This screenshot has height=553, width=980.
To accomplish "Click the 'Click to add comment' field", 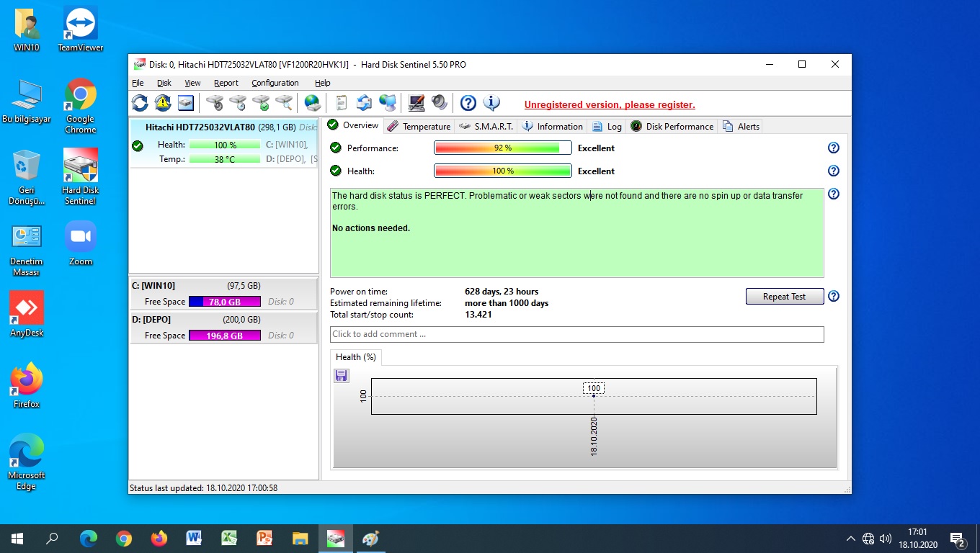I will coord(576,334).
